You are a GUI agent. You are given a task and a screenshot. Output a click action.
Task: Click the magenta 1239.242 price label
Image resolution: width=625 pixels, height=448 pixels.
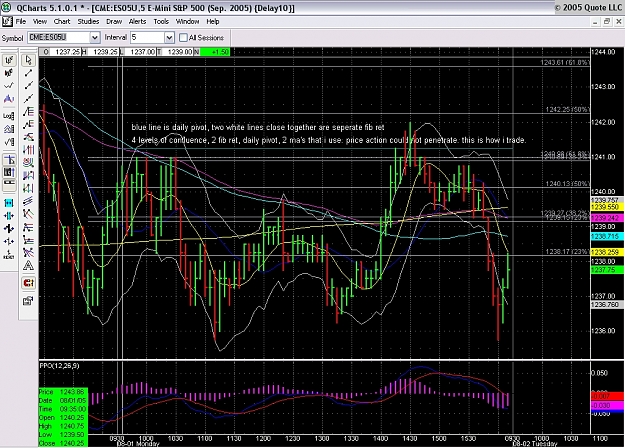point(607,218)
